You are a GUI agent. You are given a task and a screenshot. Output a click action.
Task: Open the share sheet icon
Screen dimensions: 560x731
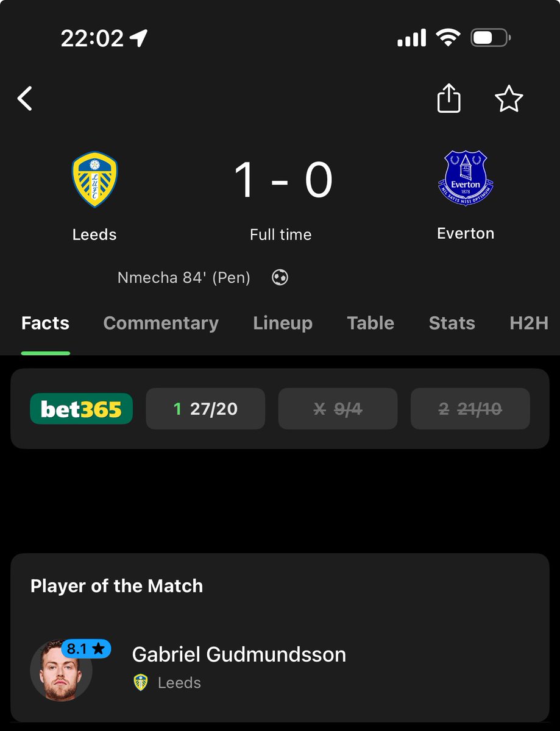(449, 97)
